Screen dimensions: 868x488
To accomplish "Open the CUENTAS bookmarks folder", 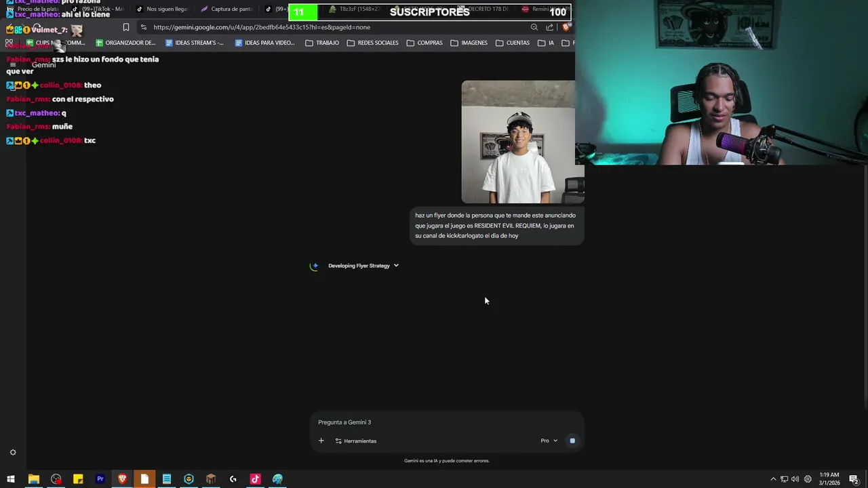I will point(513,43).
